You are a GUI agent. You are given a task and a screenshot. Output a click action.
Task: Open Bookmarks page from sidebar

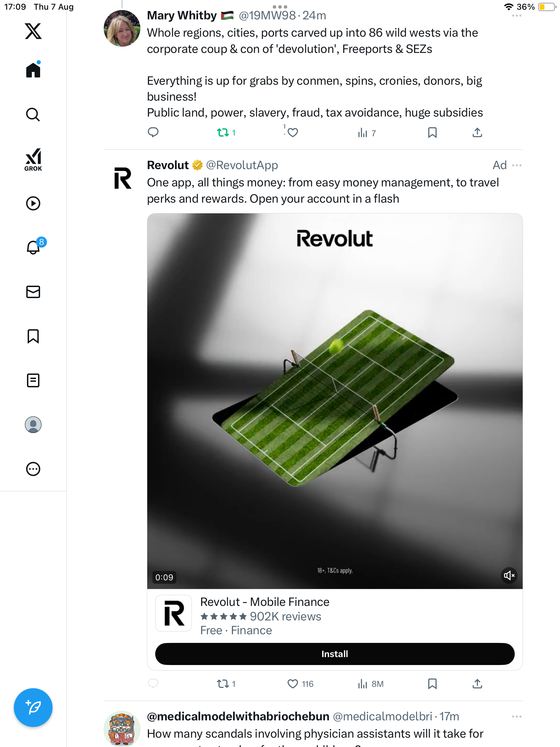tap(33, 336)
